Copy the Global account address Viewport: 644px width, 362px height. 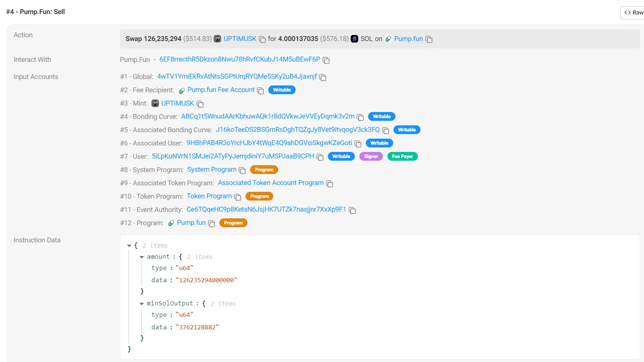point(323,77)
